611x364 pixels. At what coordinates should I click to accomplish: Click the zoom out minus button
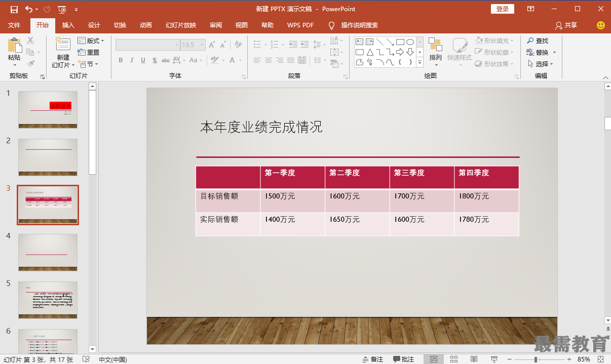coord(510,359)
